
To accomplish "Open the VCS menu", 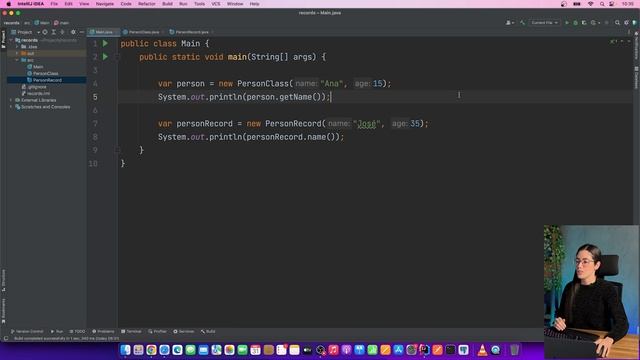I will coord(216,4).
